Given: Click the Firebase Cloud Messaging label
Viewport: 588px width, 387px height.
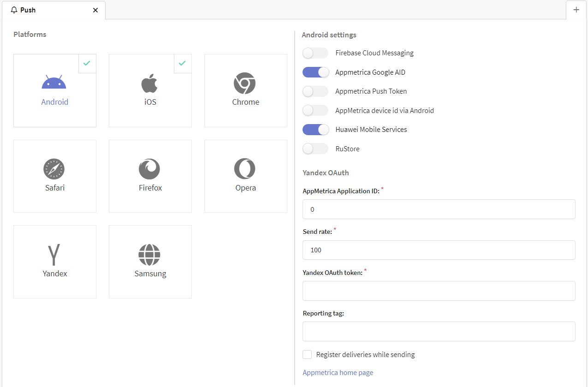Looking at the screenshot, I should 374,53.
